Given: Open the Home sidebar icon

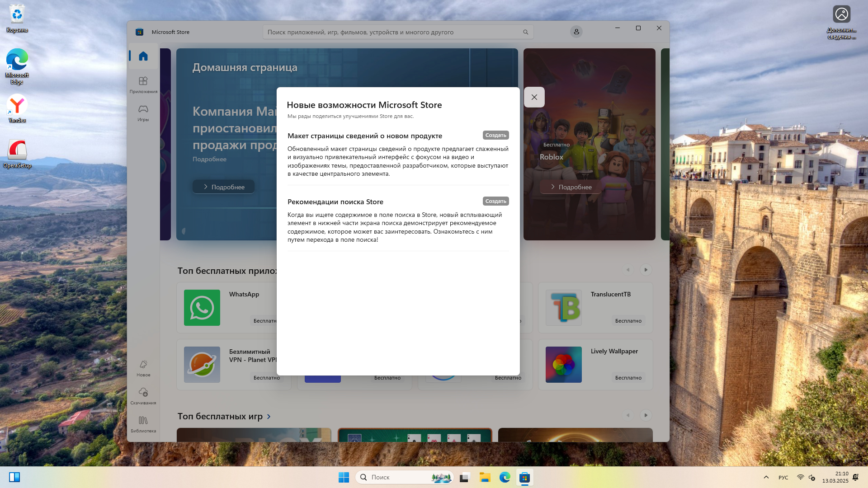Looking at the screenshot, I should click(x=143, y=56).
